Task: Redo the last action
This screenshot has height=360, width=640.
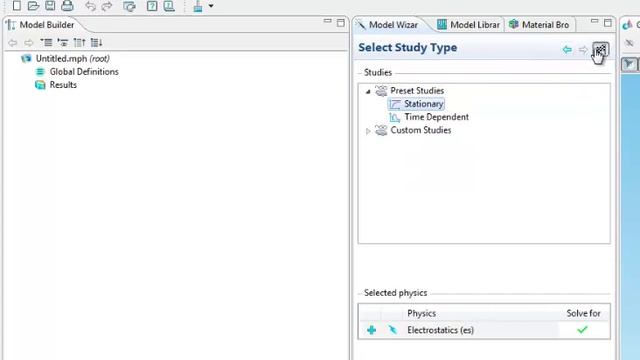Action: point(107,6)
